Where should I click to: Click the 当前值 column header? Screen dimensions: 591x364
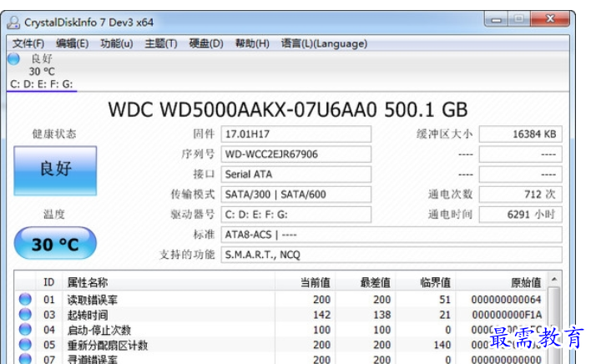306,282
